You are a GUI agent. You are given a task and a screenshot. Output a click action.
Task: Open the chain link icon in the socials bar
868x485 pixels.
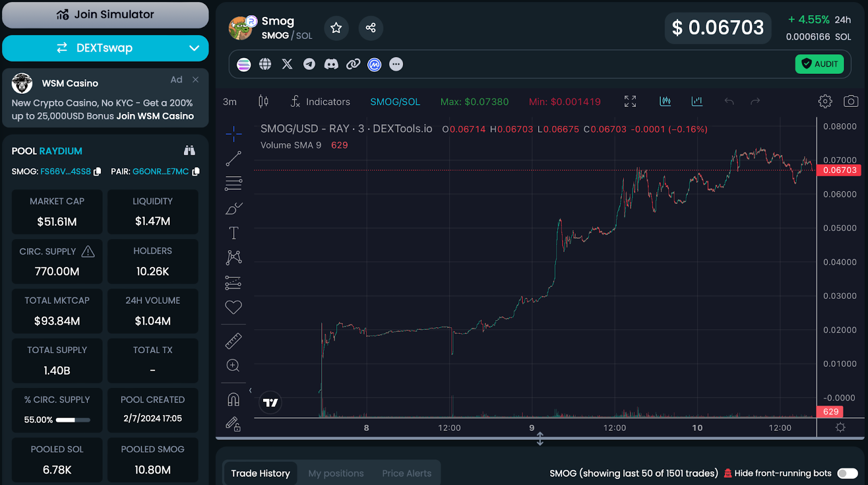353,65
